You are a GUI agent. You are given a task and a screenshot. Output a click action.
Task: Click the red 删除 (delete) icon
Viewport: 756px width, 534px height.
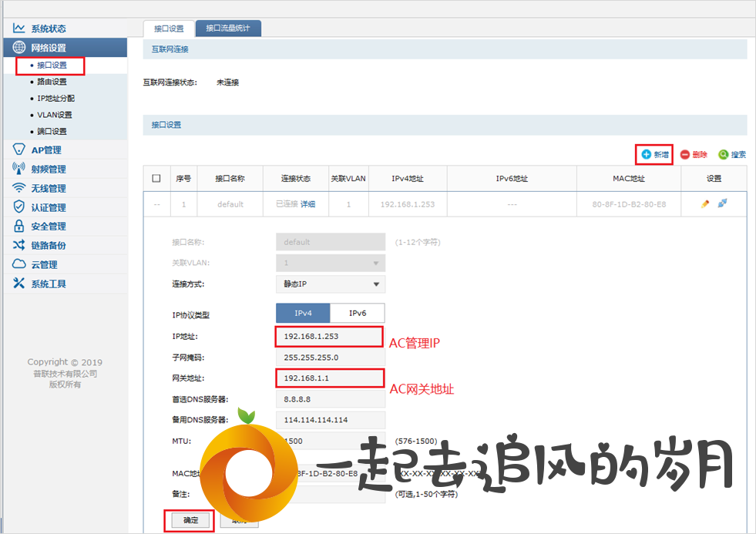pos(685,155)
